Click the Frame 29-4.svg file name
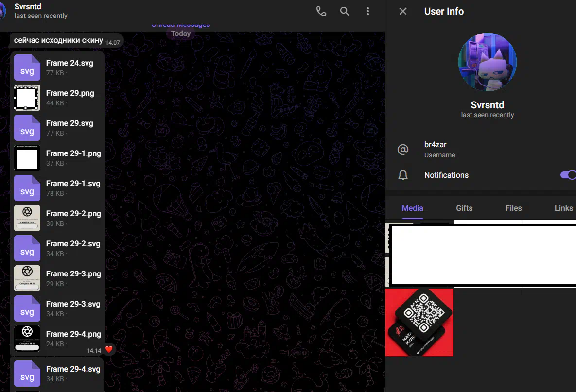This screenshot has height=392, width=576. pos(73,369)
